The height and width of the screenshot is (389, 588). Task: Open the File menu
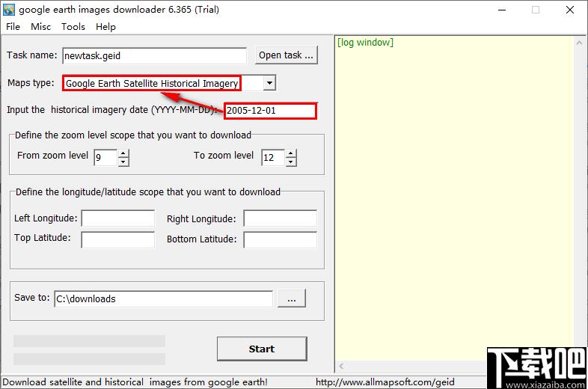click(13, 27)
